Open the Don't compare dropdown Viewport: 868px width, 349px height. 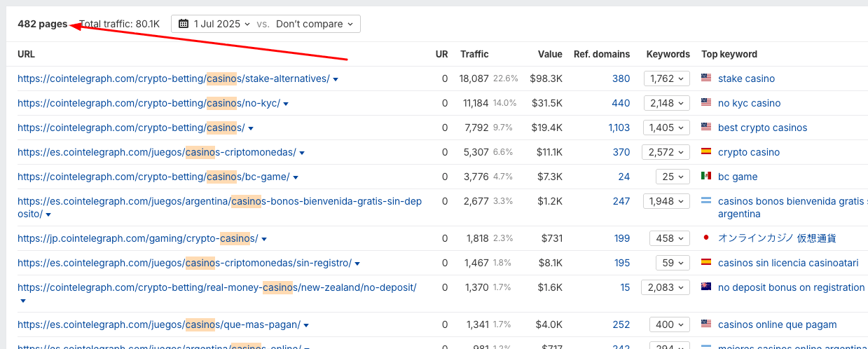point(315,24)
